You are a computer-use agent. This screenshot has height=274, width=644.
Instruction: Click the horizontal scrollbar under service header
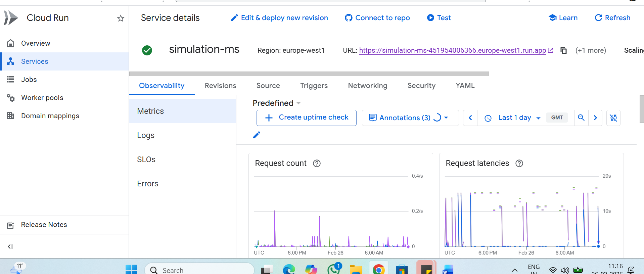click(x=309, y=74)
